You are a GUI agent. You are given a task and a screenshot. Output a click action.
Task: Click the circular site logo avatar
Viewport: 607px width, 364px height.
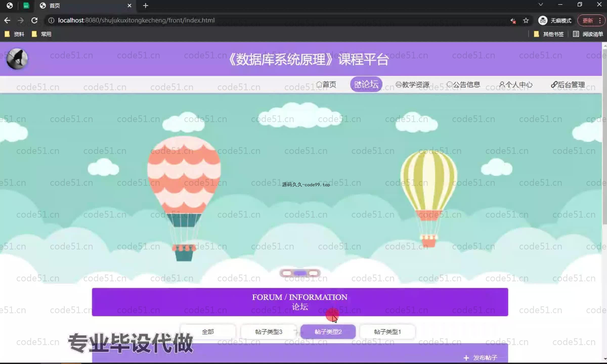pos(17,59)
